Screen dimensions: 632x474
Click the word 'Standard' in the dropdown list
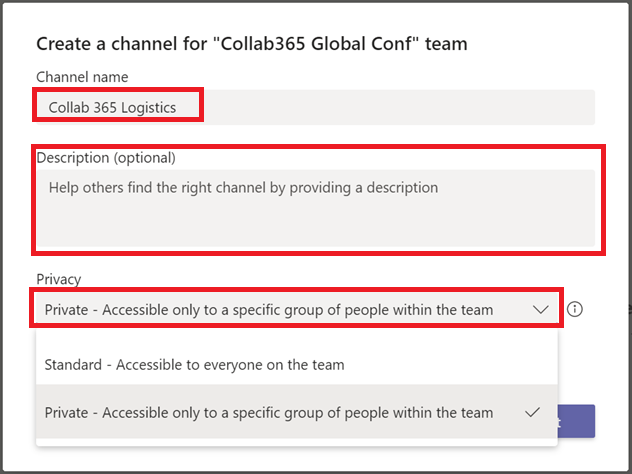click(73, 364)
